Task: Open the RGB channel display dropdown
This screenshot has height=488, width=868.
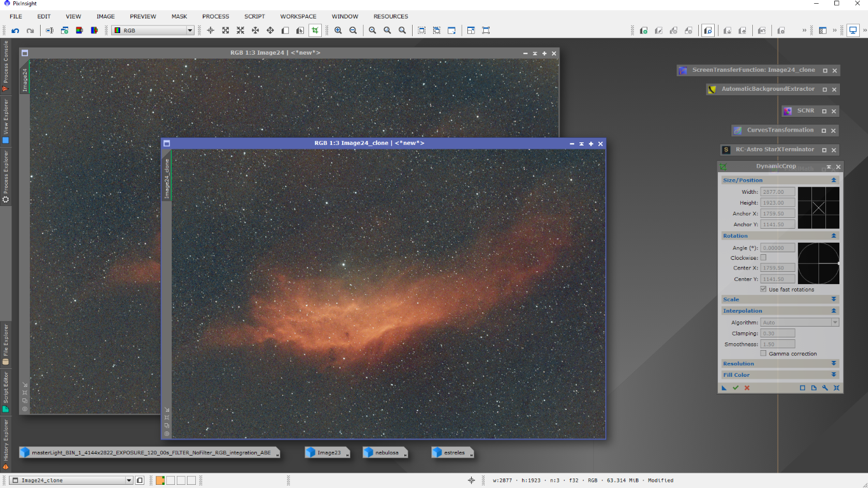Action: pyautogui.click(x=189, y=30)
